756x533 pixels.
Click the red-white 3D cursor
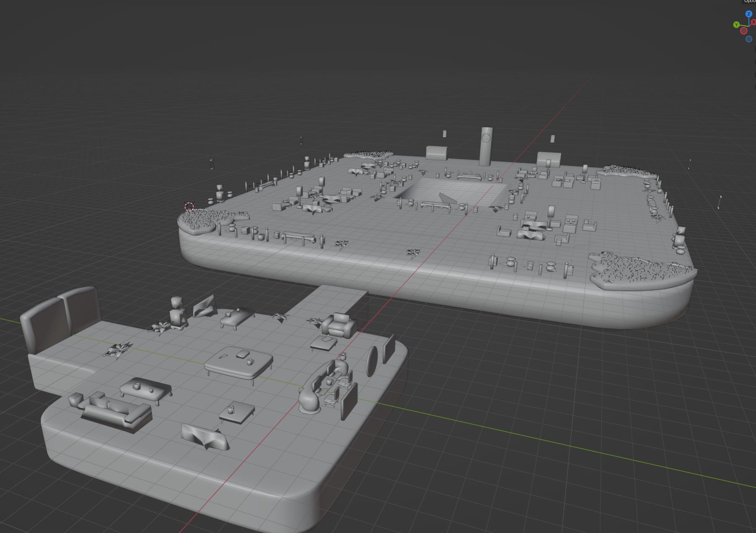pyautogui.click(x=189, y=206)
